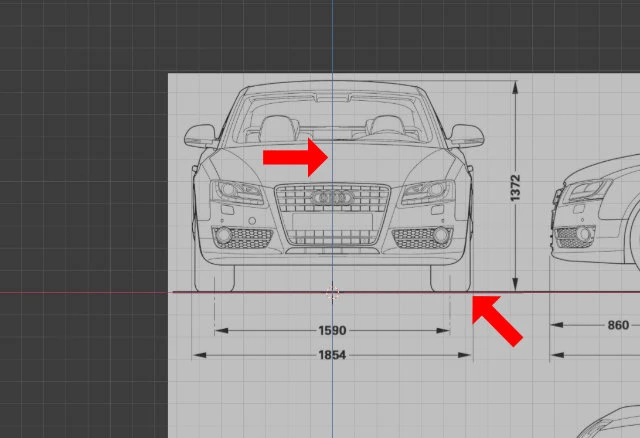Viewport: 640px width, 438px height.
Task: Click the 3D cursor at the origin
Action: (x=333, y=293)
